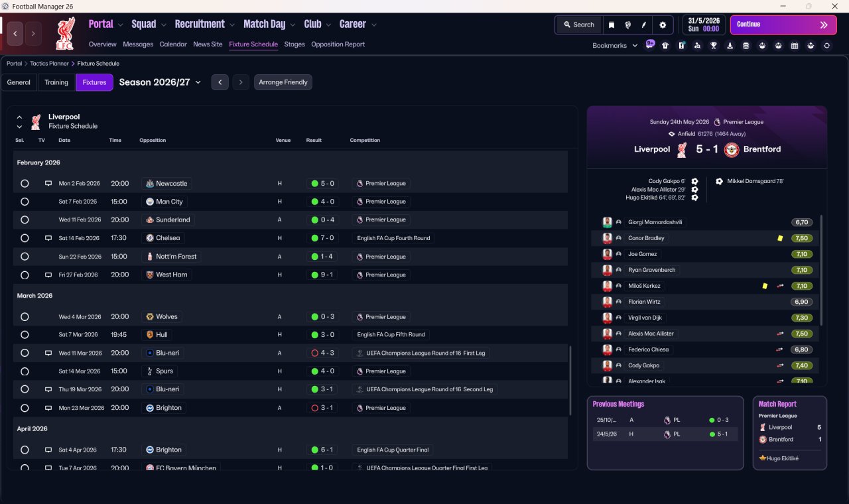
Task: Open the News Site sub-menu item
Action: pos(208,44)
